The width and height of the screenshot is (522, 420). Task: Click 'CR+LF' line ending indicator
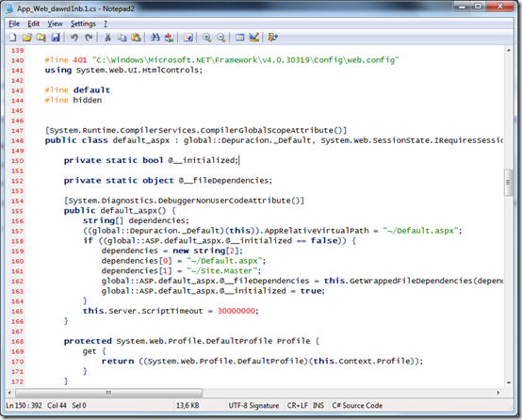(298, 405)
